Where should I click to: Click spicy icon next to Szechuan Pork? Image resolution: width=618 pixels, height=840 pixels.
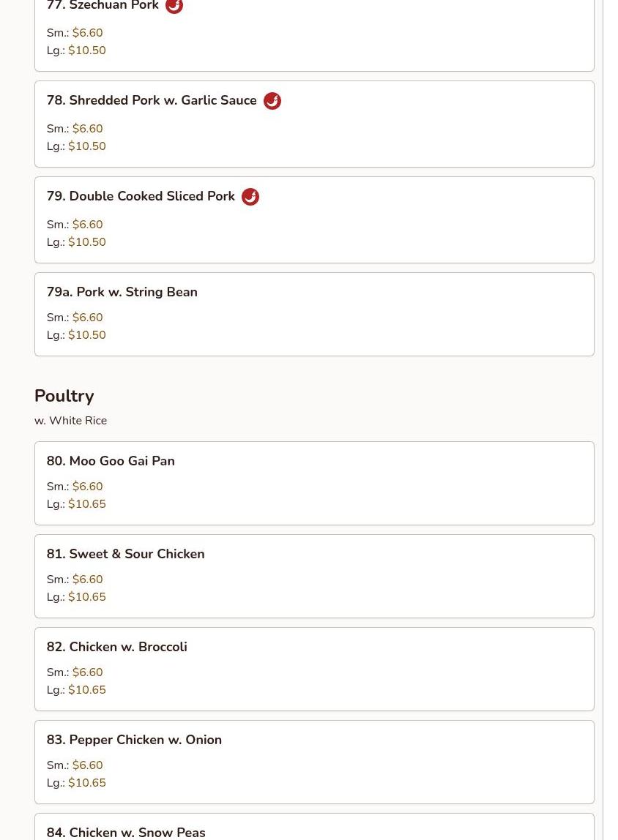(174, 6)
